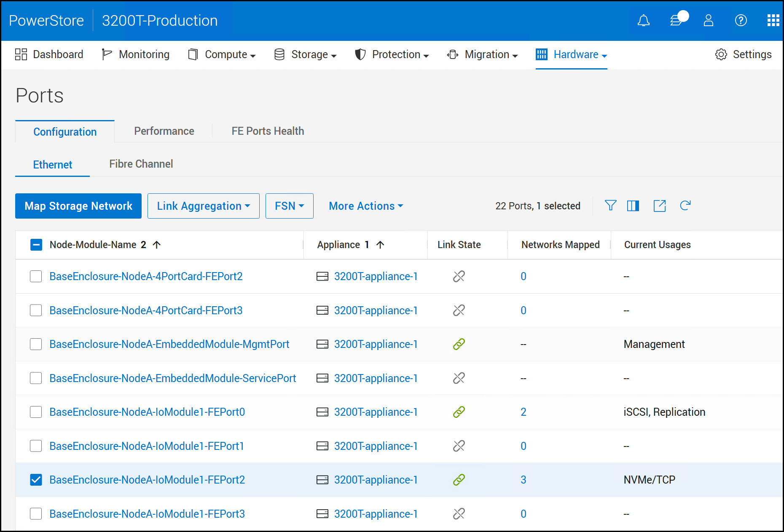Screen dimensions: 784x532
Task: Click networks mapped count 2
Action: 523,412
